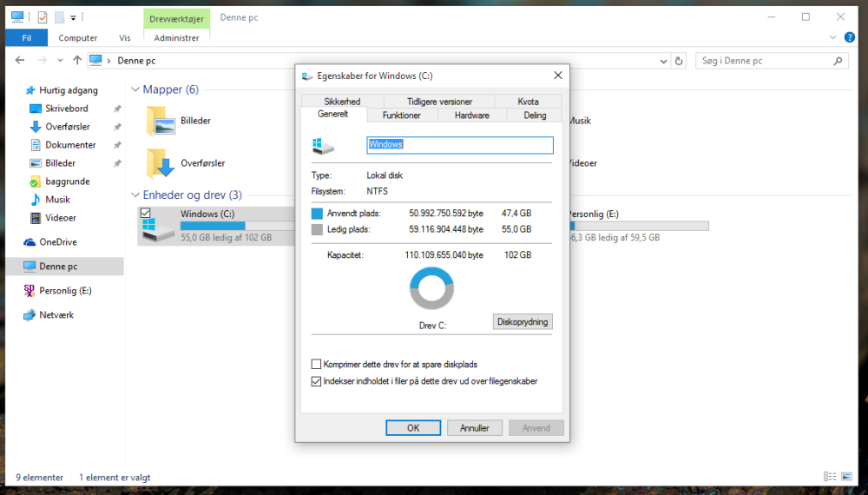
Task: Click the blue Anvendt plads color square
Action: click(x=317, y=213)
